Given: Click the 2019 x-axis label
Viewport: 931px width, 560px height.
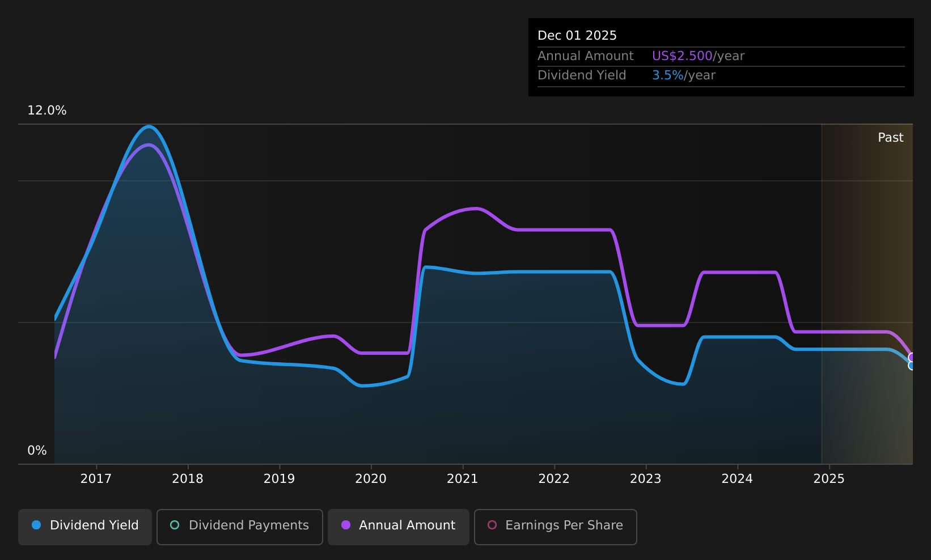Looking at the screenshot, I should click(x=280, y=479).
